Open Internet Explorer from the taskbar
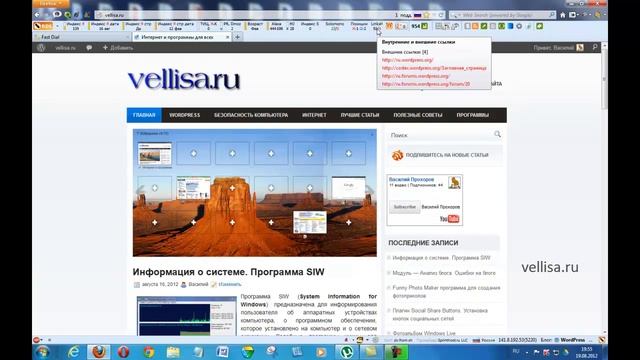The height and width of the screenshot is (360, 640). (x=73, y=352)
